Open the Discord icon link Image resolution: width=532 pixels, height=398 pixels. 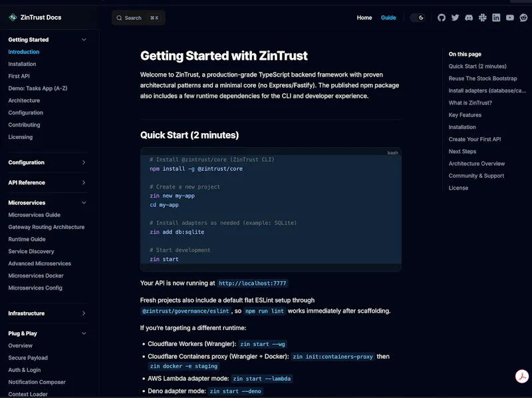click(469, 18)
